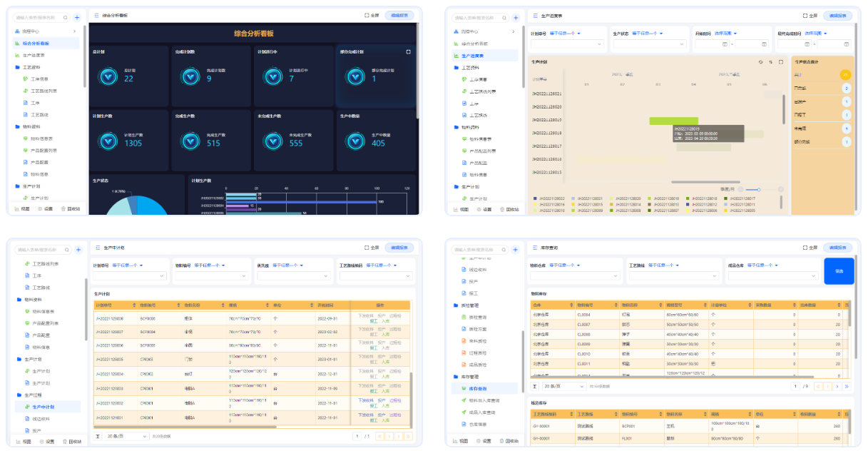The image size is (868, 451).
Task: Click 编辑报表 in the 综合分析看板 panel
Action: (x=399, y=15)
